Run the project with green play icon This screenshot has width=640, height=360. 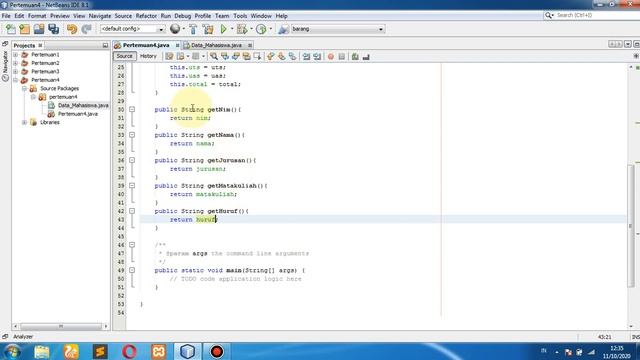(224, 29)
